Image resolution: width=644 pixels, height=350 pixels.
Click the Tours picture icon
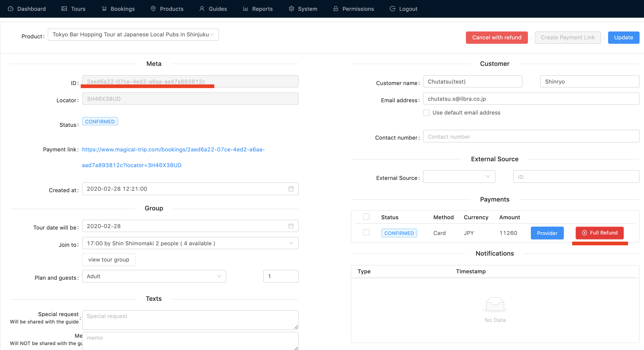tap(64, 9)
